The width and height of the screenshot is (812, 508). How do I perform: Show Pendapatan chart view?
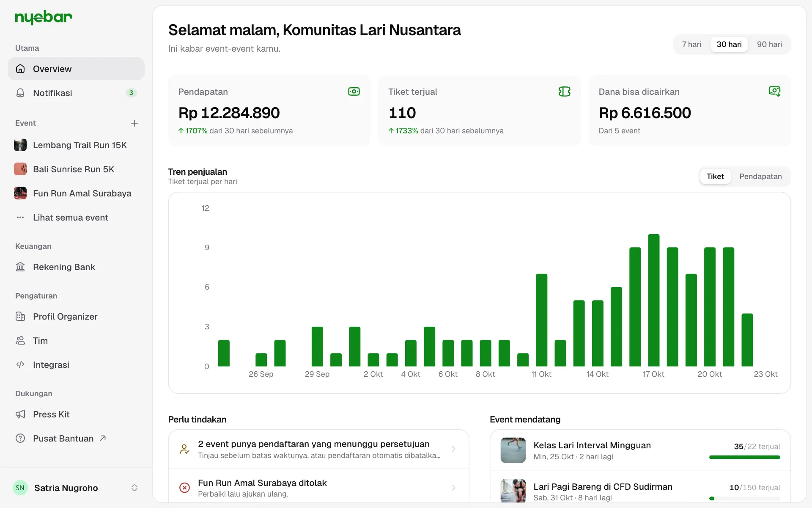click(x=760, y=177)
